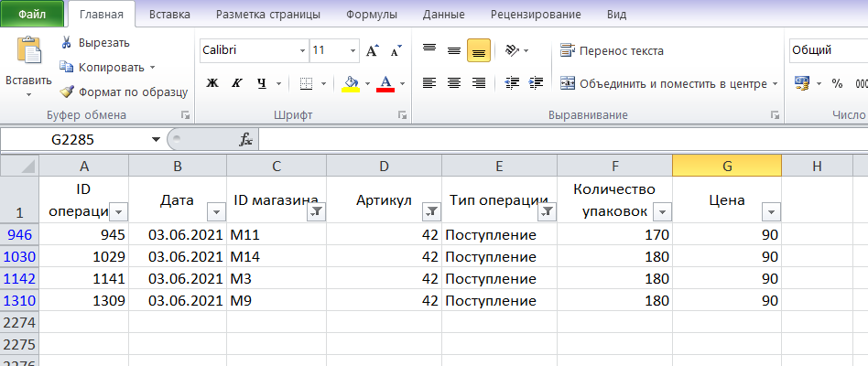This screenshot has width=868, height=366.
Task: Click the decrease font size icon
Action: [x=396, y=51]
